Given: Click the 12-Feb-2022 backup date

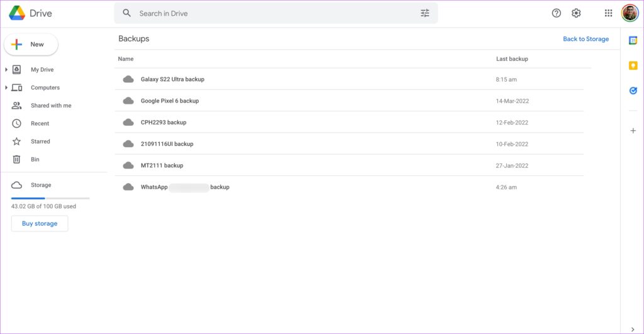Looking at the screenshot, I should (512, 123).
